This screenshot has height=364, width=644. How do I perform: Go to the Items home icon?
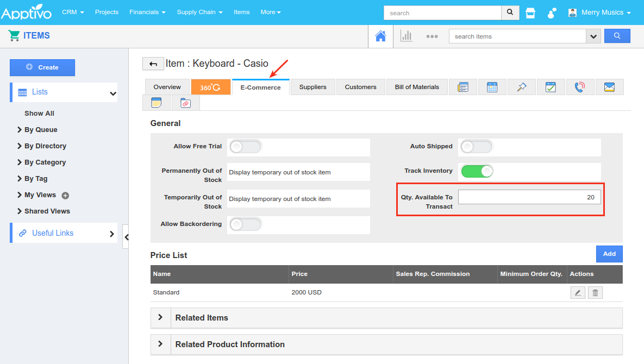pos(380,36)
